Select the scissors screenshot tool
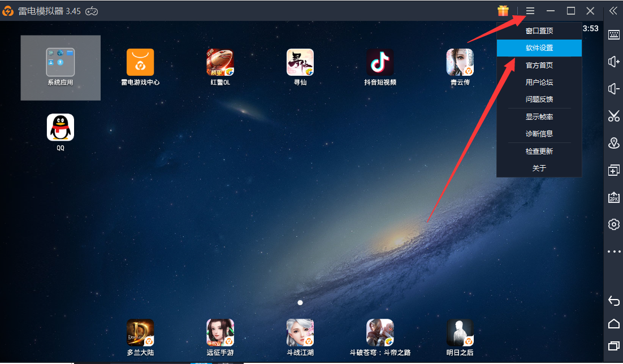 [x=613, y=116]
